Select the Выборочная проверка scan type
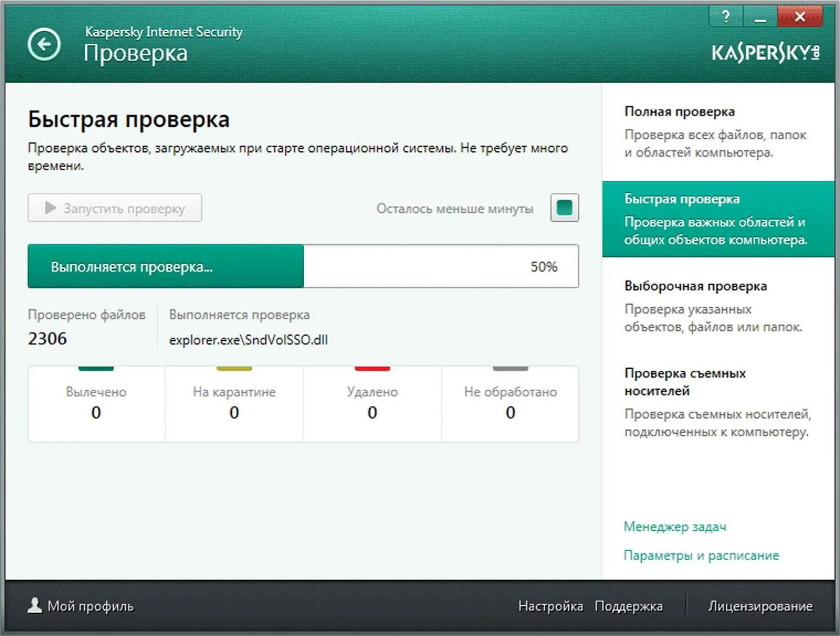Screen dimensions: 840x636 tap(718, 306)
